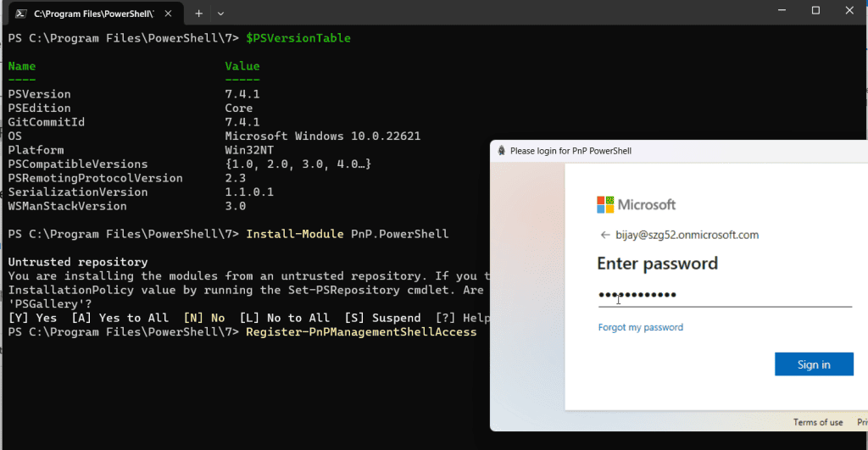Click the Platform value Win32NT
Screen dimensions: 868x450
pyautogui.click(x=249, y=150)
